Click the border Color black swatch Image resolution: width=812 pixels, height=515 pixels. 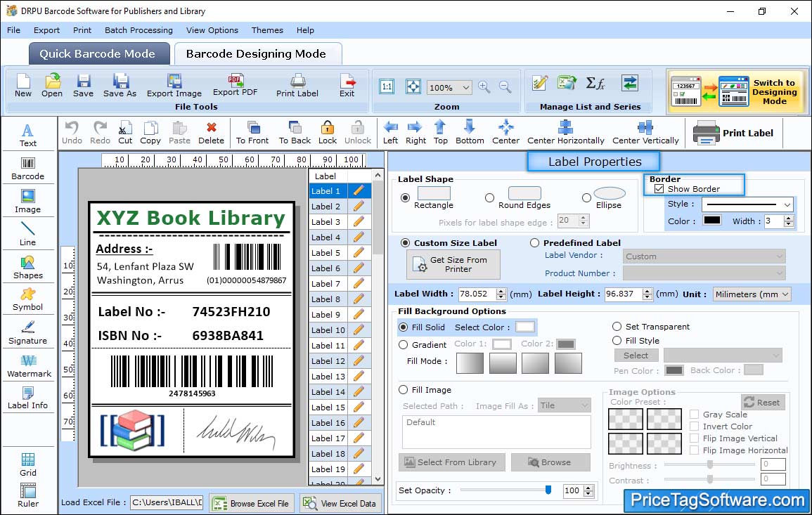point(712,221)
